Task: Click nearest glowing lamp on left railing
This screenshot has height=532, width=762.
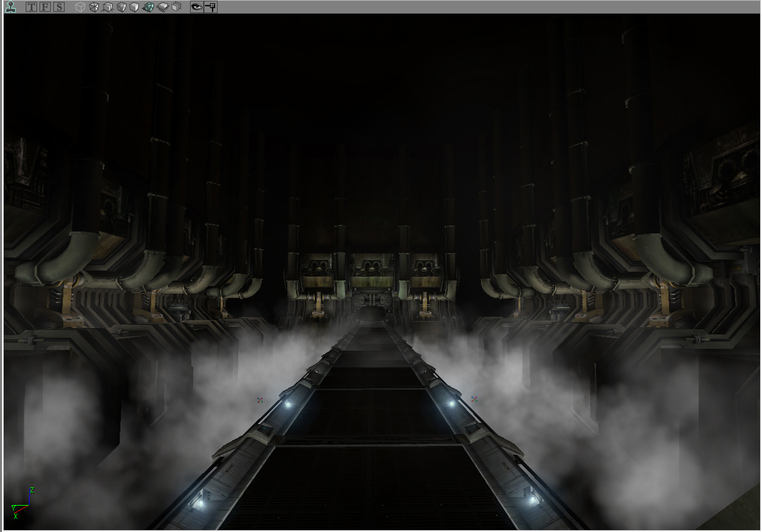Action: 201,502
